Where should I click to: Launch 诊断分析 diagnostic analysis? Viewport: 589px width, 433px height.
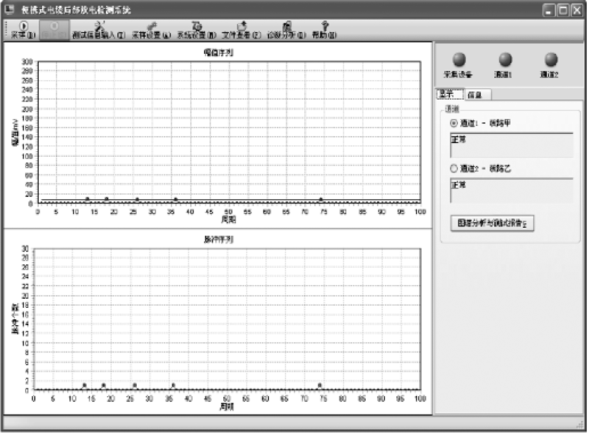click(x=287, y=30)
